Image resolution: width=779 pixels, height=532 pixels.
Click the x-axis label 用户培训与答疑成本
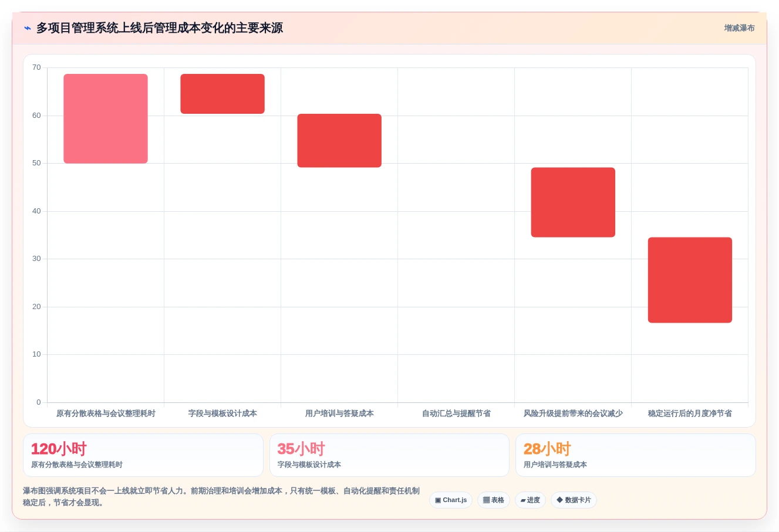(339, 414)
